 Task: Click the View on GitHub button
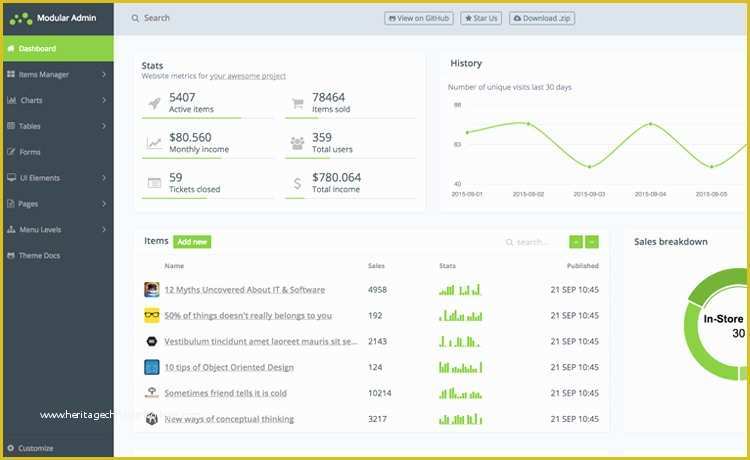click(x=419, y=18)
